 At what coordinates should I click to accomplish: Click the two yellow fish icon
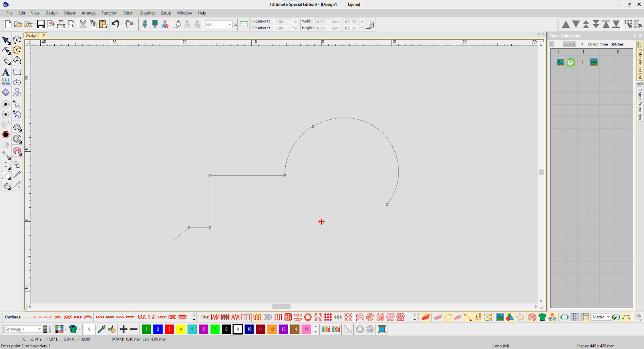click(x=488, y=317)
